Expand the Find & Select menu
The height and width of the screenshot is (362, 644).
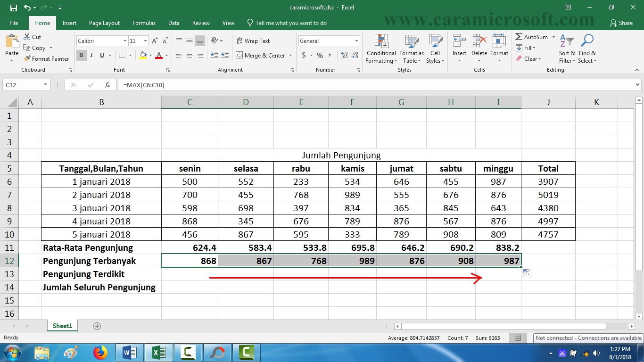pos(587,48)
